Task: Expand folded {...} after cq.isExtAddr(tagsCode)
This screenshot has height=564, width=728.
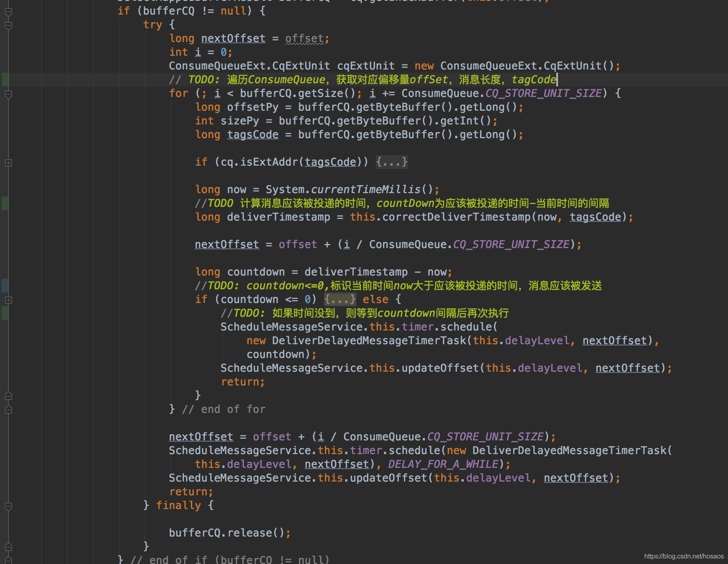Action: coord(391,162)
